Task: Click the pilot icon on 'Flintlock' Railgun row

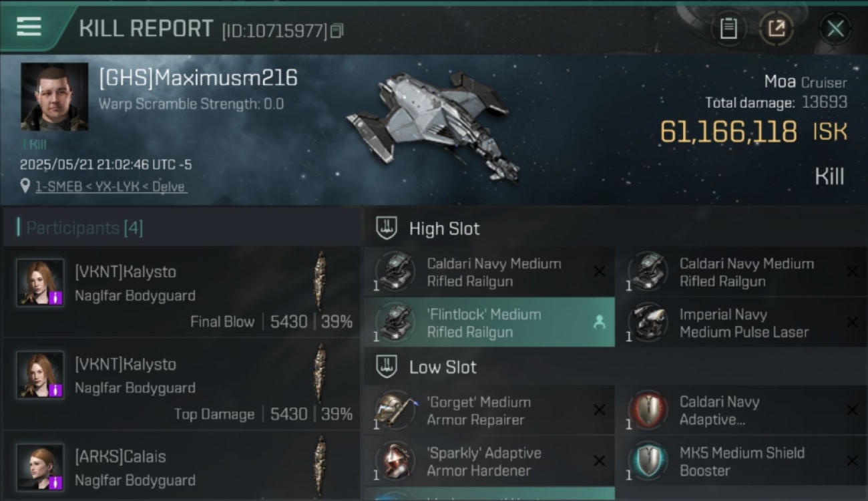Action: [x=599, y=323]
